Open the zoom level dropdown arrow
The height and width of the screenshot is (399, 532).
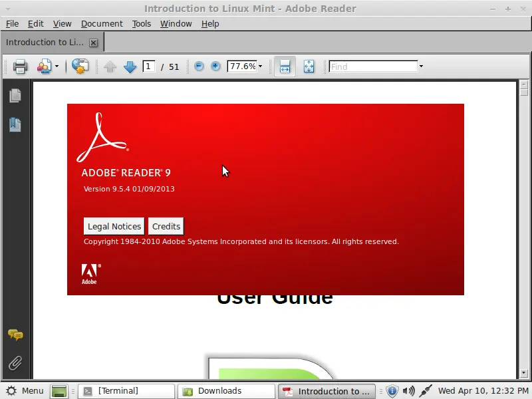(260, 66)
